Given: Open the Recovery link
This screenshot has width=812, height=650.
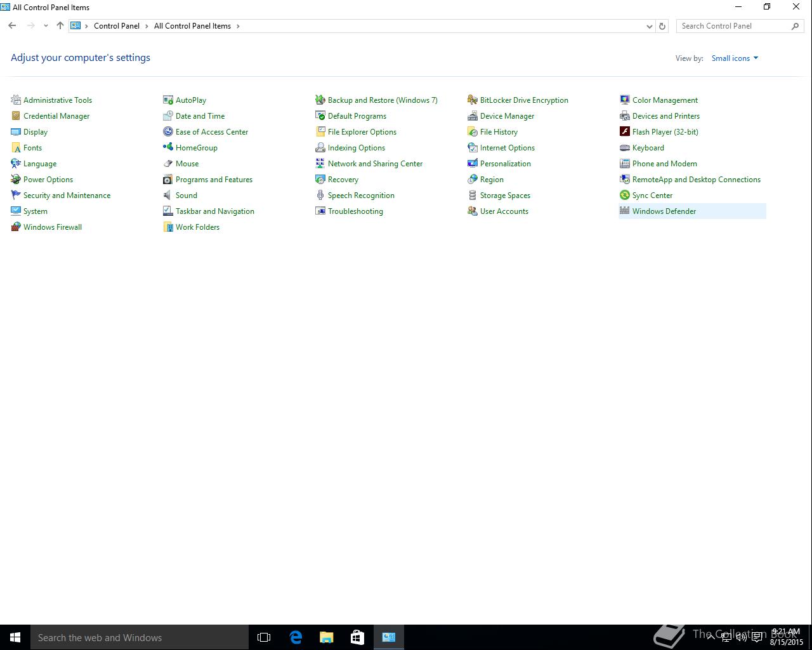Looking at the screenshot, I should click(343, 180).
